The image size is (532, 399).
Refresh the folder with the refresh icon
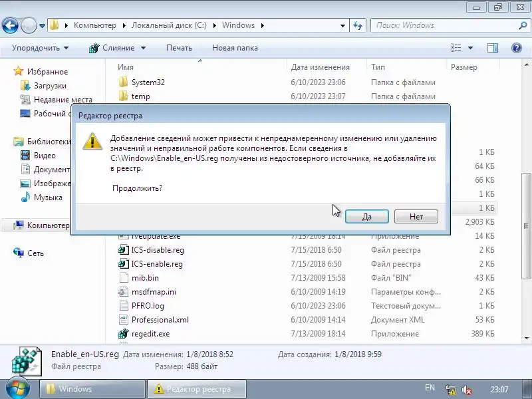coord(358,25)
